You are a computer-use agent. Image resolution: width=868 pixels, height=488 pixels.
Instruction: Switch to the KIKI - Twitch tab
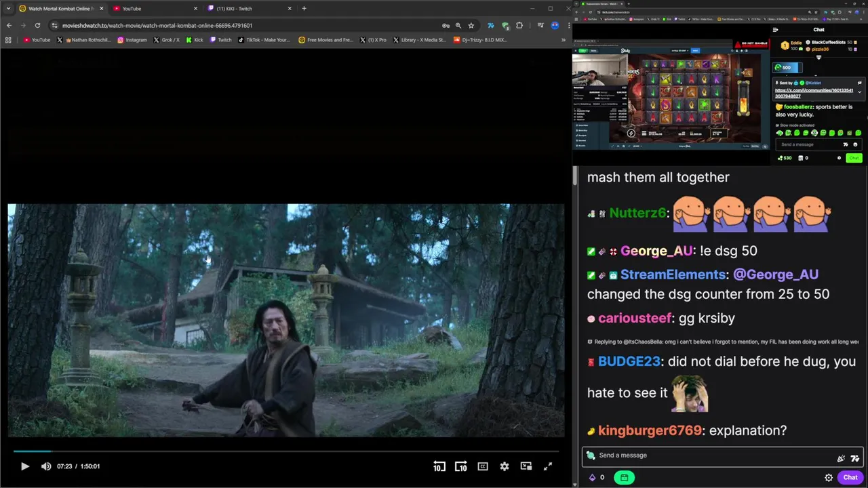[248, 9]
